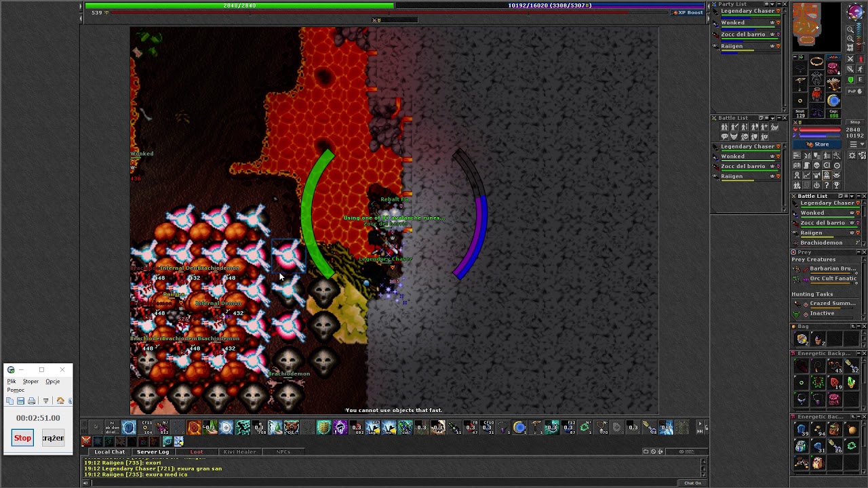Select Brachiodemon in the Battle List
868x488 pixels.
(821, 243)
